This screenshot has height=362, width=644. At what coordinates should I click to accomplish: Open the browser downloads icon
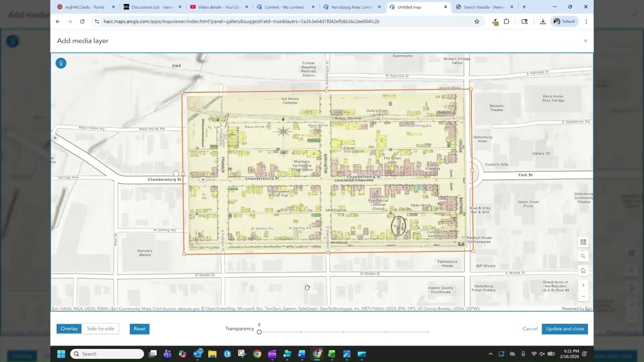pyautogui.click(x=543, y=22)
